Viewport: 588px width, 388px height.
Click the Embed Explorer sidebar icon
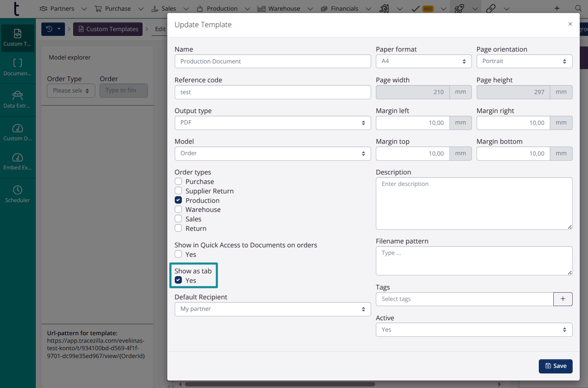click(18, 158)
